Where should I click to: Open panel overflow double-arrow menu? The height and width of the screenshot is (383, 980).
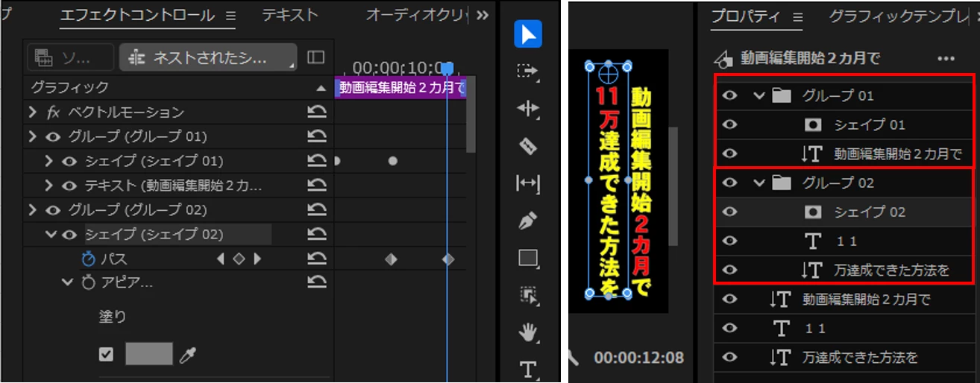point(483,15)
